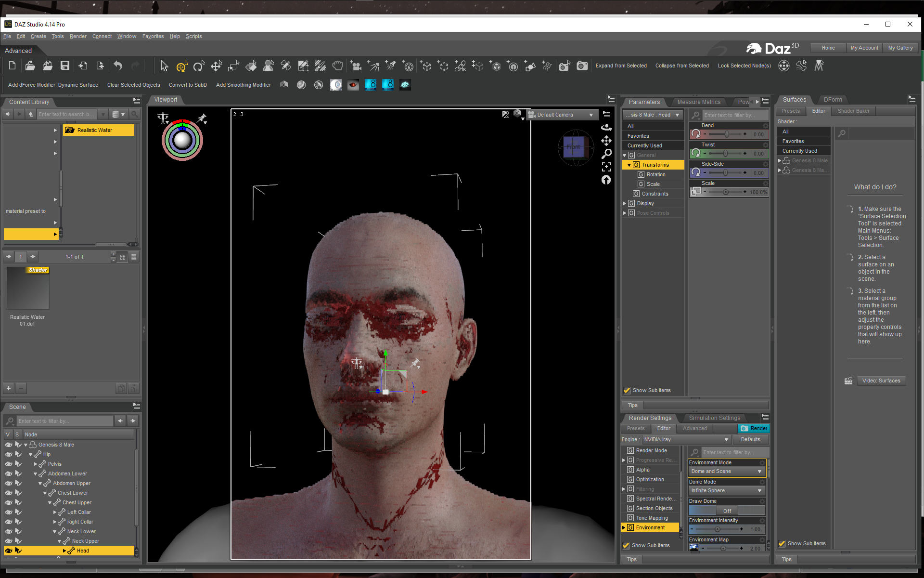Click the New File icon
The width and height of the screenshot is (924, 578).
pyautogui.click(x=13, y=66)
